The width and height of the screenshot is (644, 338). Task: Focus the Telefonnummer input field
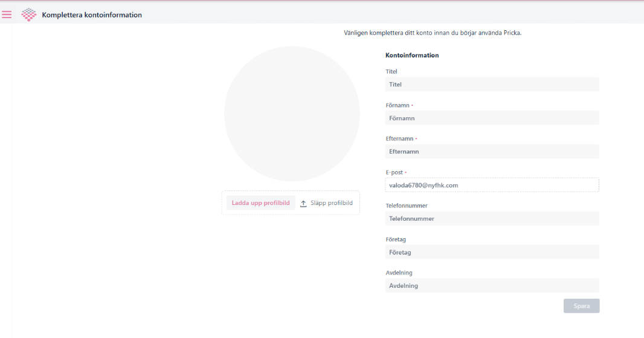492,218
